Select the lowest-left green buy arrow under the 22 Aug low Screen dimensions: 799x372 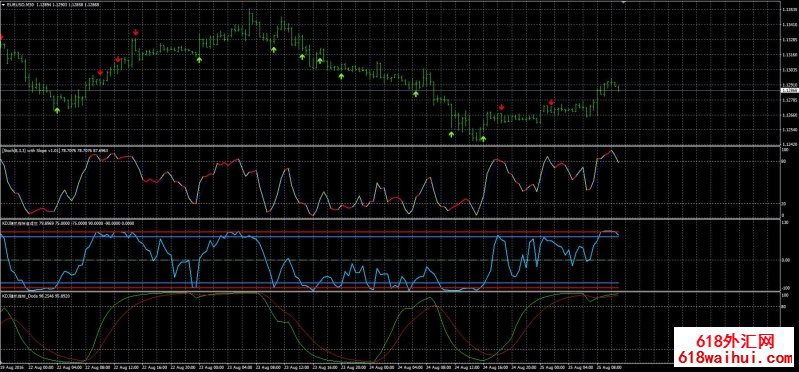click(57, 110)
